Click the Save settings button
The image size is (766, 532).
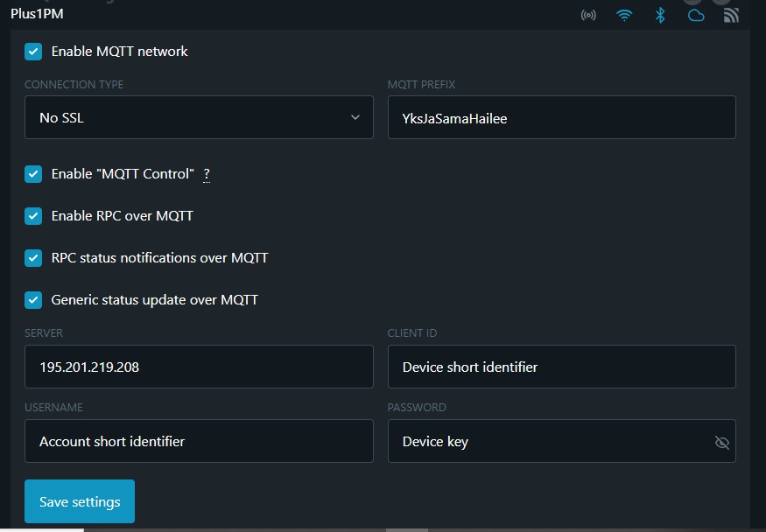coord(80,501)
